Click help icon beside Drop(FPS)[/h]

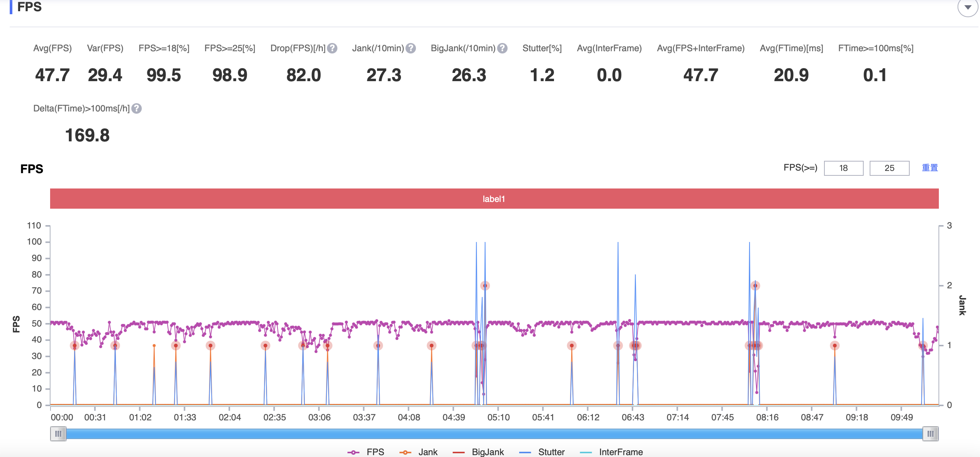pyautogui.click(x=332, y=48)
